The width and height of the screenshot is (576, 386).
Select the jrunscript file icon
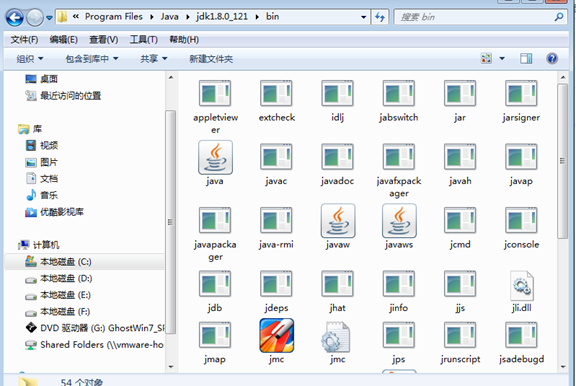pos(460,335)
